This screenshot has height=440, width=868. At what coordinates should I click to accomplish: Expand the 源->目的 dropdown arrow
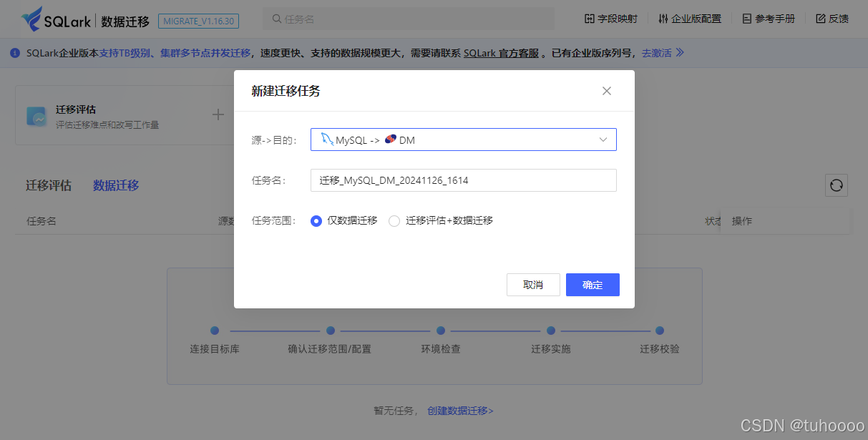pos(603,140)
